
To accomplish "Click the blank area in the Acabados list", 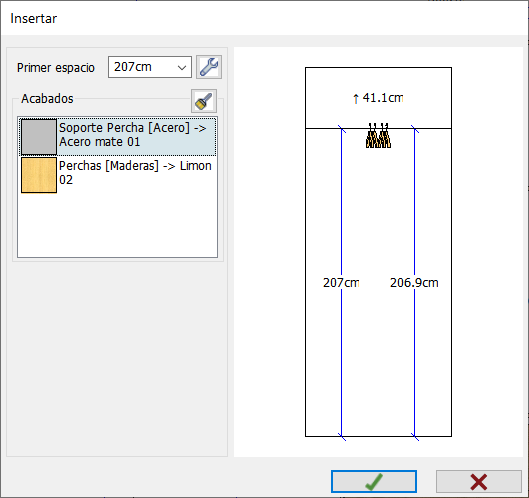I will coord(117,225).
